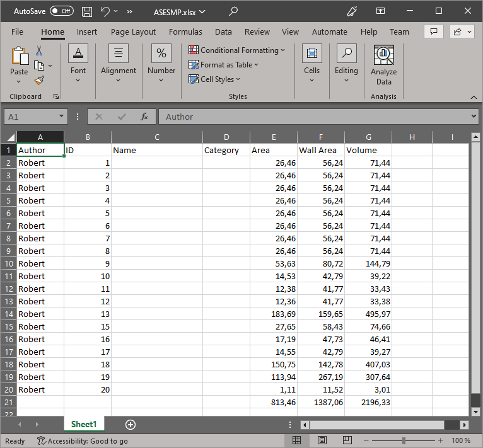Viewport: 483px width, 448px height.
Task: Expand Conditional Formatting dropdown
Action: [x=237, y=50]
